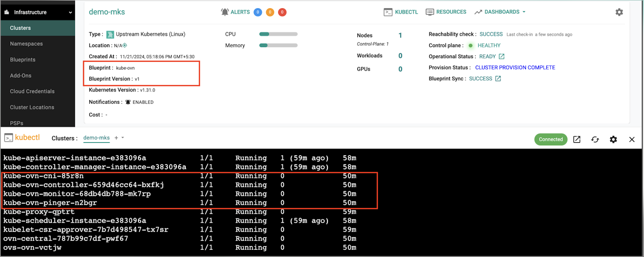
Task: Click the Blueprint Version v1 value
Action: (x=137, y=79)
